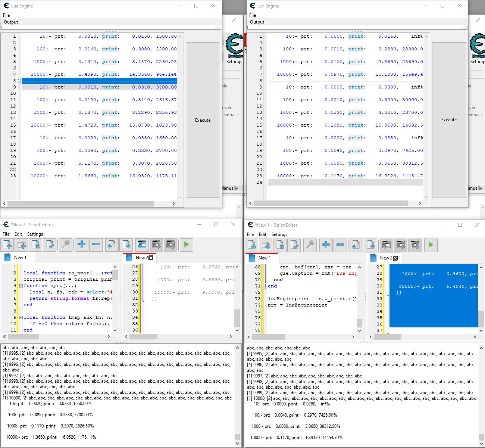Screen dimensions: 485x448
Task: Click page-with-left-arrow icon in New 2 Script Editor
Action: click(x=112, y=245)
